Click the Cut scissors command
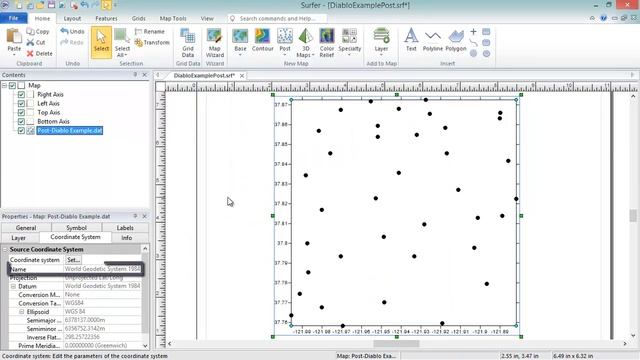This screenshot has width=640, height=360. point(36,42)
